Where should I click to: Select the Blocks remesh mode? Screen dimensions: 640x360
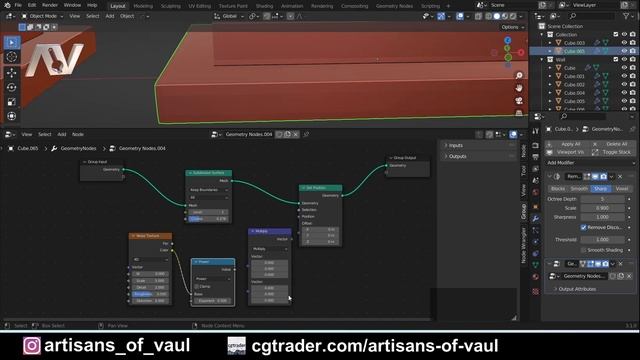[x=558, y=189]
